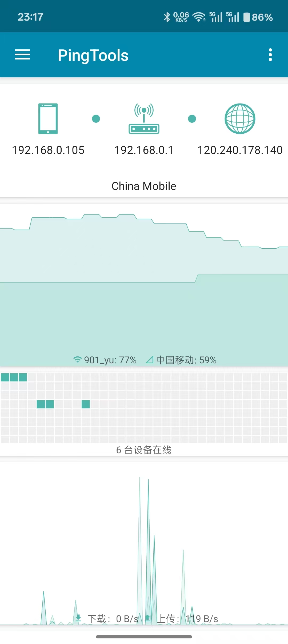Screen dimensions: 288x644
Task: Tap the 901_yu Wi-Fi signal label
Action: (105, 360)
